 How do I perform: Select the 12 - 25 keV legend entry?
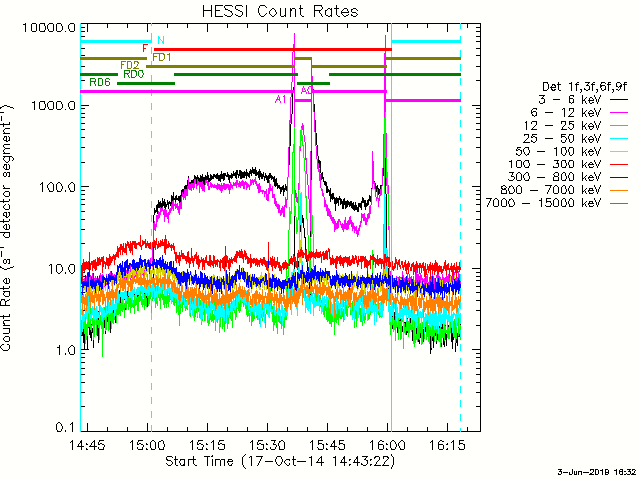point(563,125)
